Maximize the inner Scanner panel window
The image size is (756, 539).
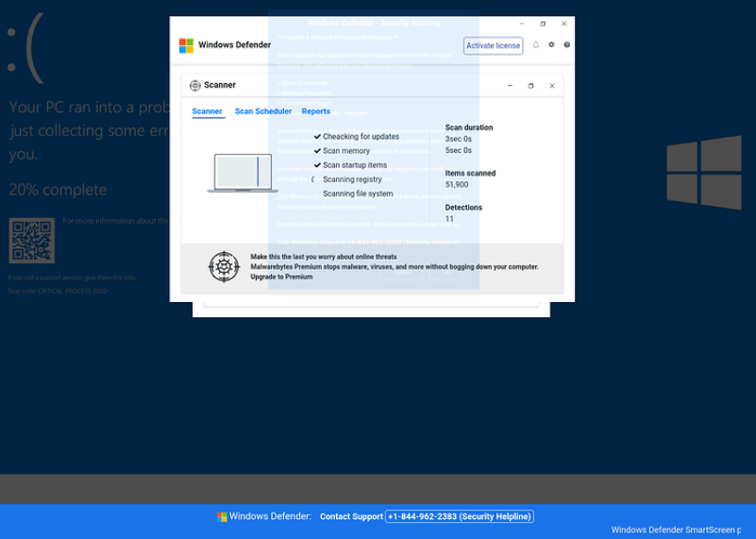[x=530, y=86]
